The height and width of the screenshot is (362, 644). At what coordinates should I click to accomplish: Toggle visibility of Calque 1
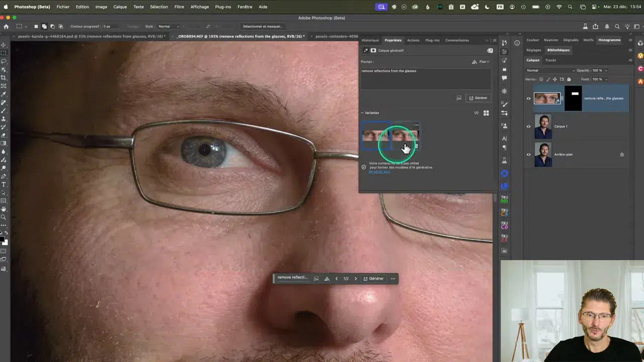[528, 127]
